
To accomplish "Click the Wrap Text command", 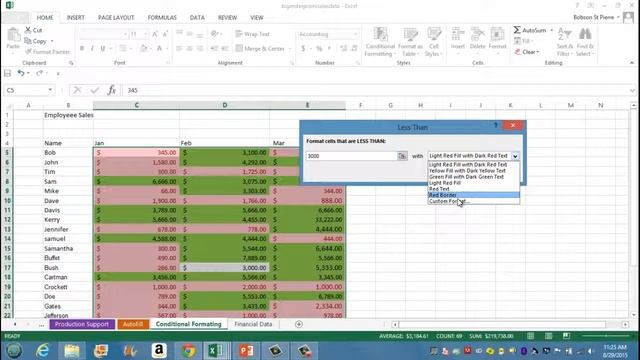I will (x=253, y=34).
